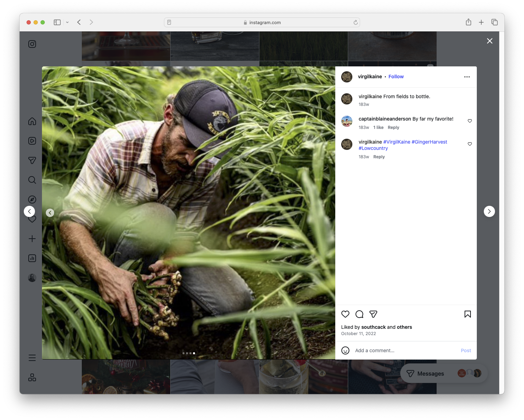Save the post with bookmark icon
The height and width of the screenshot is (420, 524).
[x=468, y=314]
